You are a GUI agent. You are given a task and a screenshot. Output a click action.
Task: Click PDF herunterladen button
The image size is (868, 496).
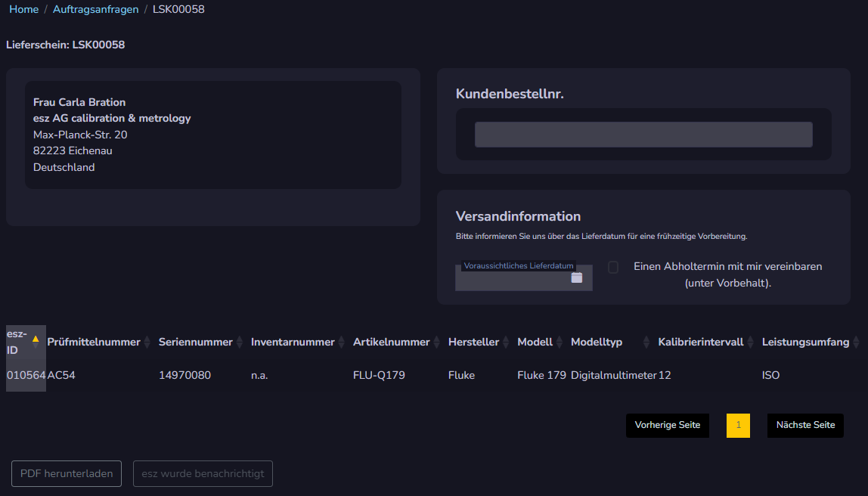[x=67, y=474]
